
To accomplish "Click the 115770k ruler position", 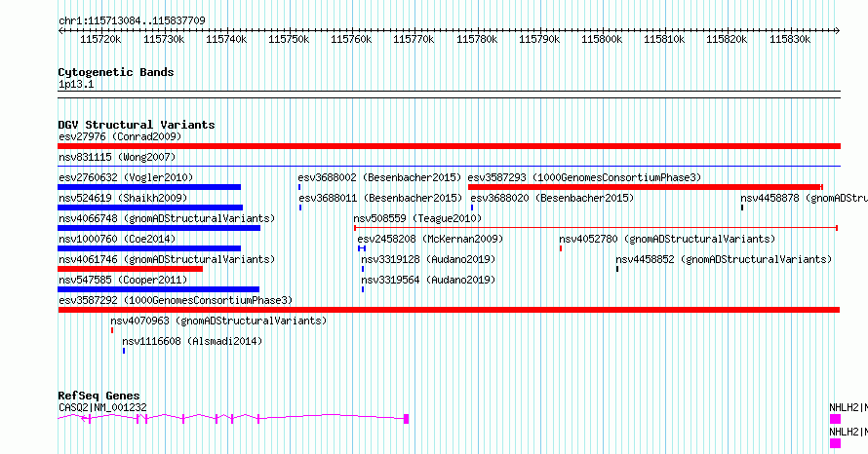I will 414,39.
